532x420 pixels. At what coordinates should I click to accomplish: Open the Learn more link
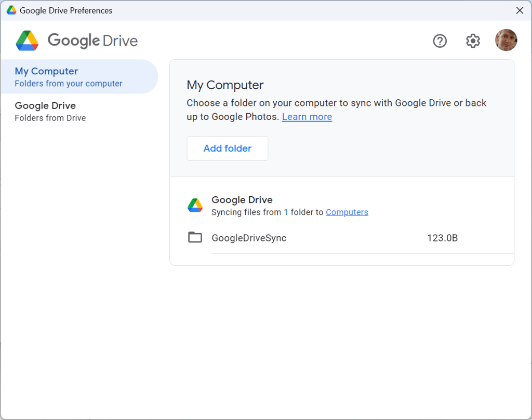point(307,117)
